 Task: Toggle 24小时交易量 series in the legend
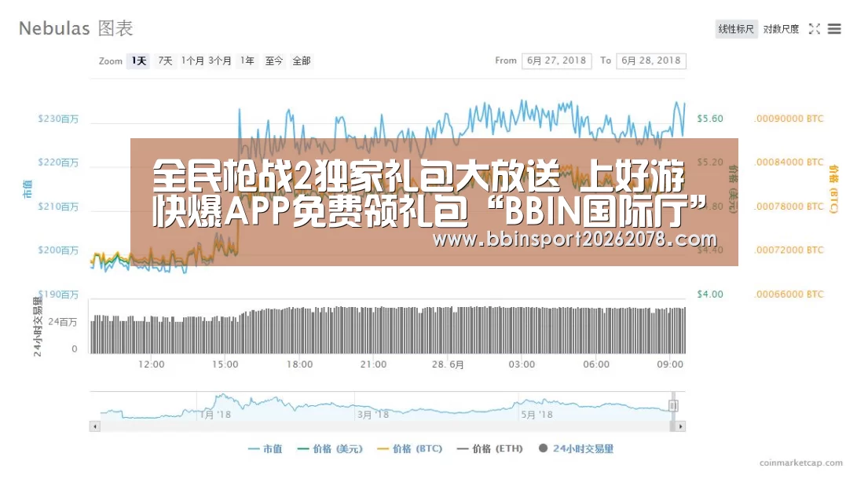pyautogui.click(x=577, y=448)
